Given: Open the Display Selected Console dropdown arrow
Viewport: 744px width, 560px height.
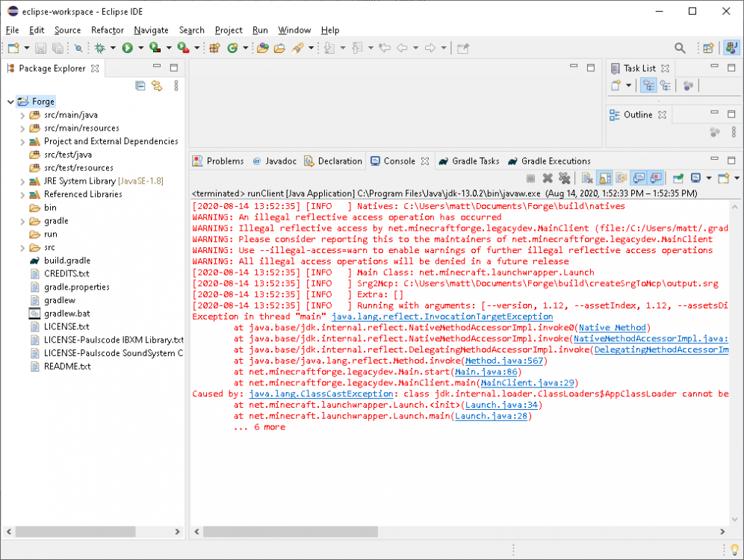Looking at the screenshot, I should [707, 178].
